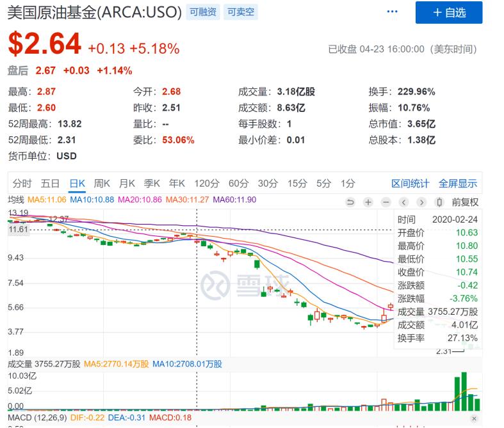Open 区间统计 range statistics
Image resolution: width=504 pixels, height=428 pixels.
(410, 184)
